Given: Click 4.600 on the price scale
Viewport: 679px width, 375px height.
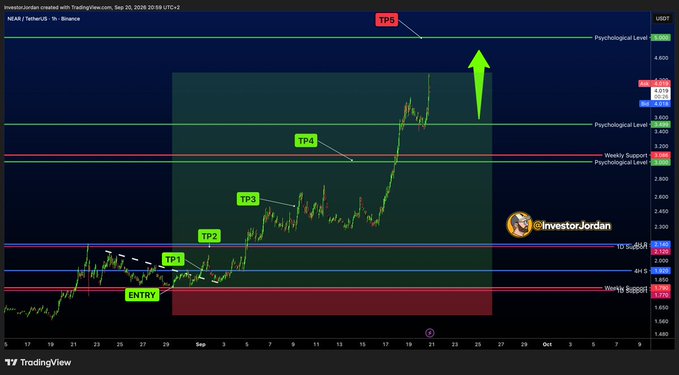Looking at the screenshot, I should click(x=661, y=58).
